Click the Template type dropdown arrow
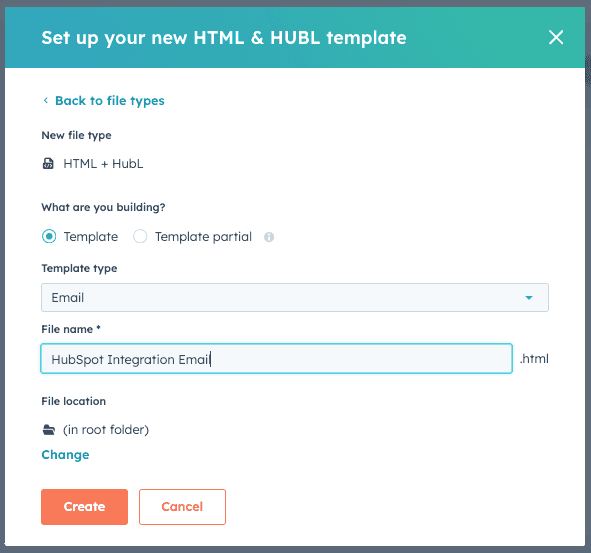The image size is (591, 553). [529, 298]
